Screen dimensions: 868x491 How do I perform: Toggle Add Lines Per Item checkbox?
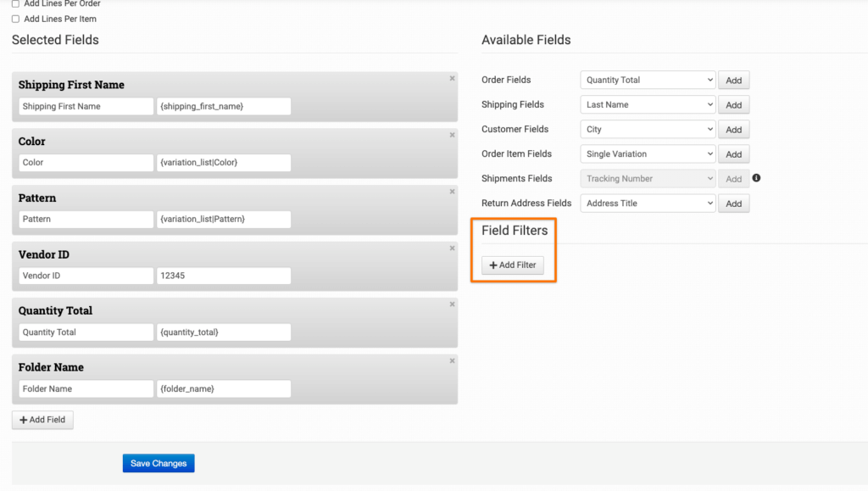coord(15,19)
